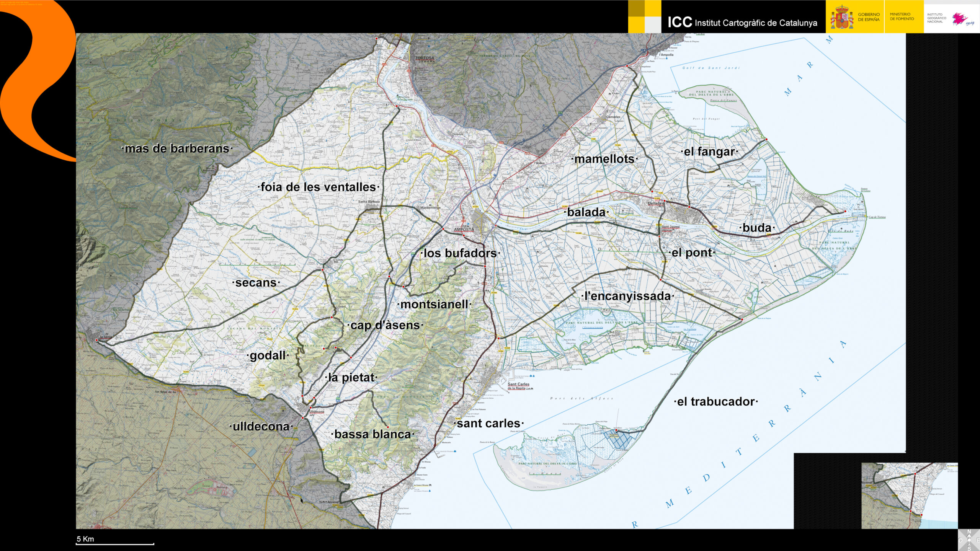This screenshot has width=980, height=551.
Task: Click the Gobierno de España coat of arms
Action: pyautogui.click(x=841, y=17)
